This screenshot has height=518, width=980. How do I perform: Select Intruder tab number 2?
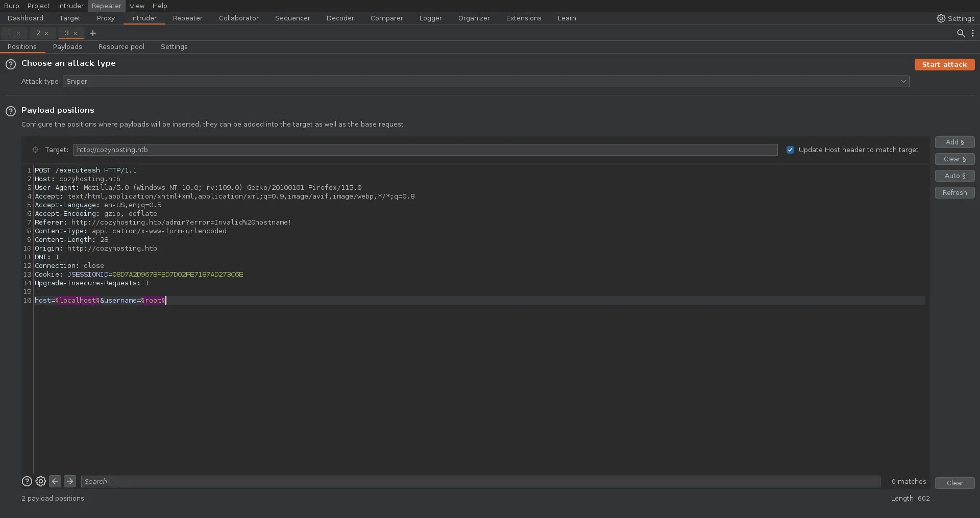pos(38,33)
